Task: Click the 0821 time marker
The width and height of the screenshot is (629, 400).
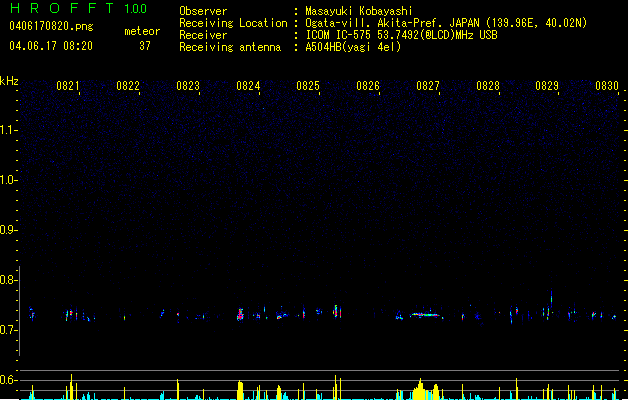Action: 67,86
